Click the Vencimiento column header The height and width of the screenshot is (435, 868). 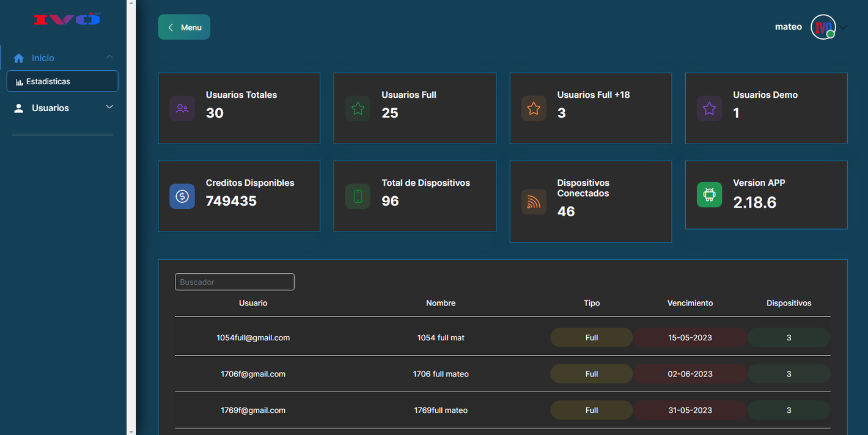(690, 303)
